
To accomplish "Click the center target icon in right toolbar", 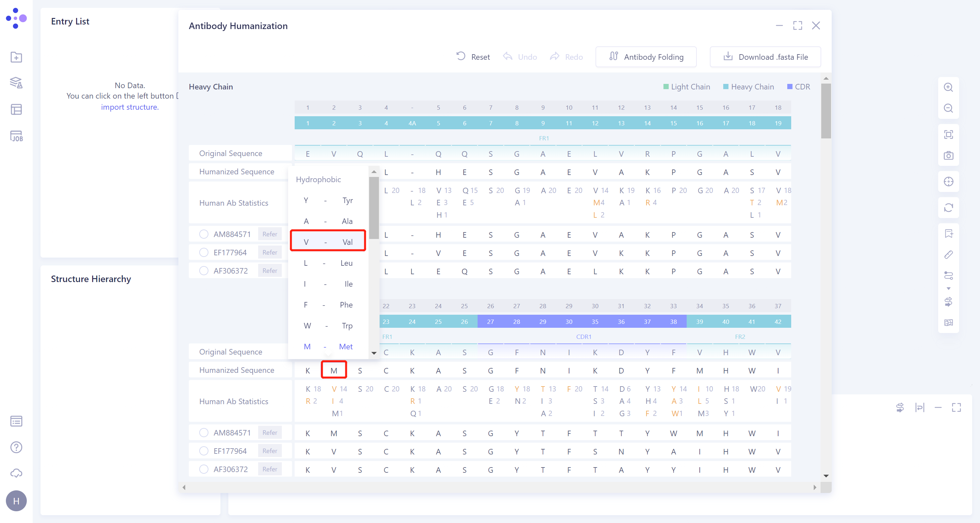I will (x=948, y=182).
